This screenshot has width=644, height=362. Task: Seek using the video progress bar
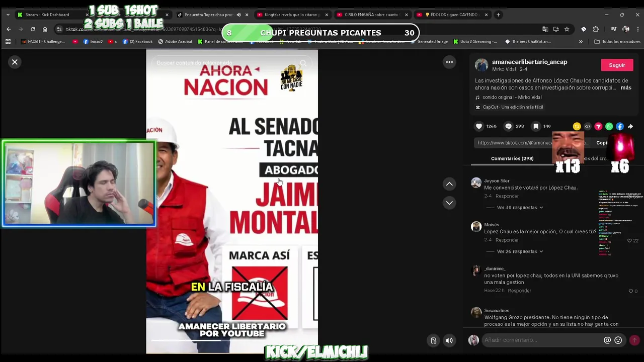(232, 340)
